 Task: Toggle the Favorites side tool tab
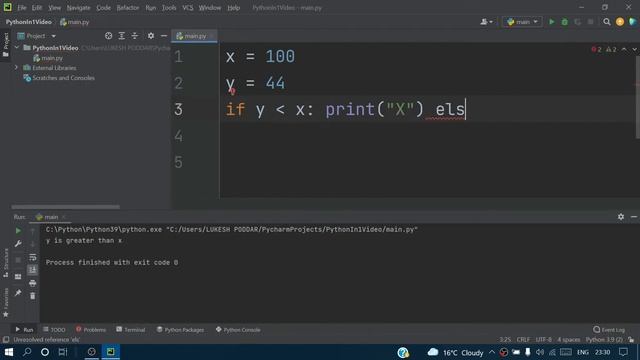(6, 302)
